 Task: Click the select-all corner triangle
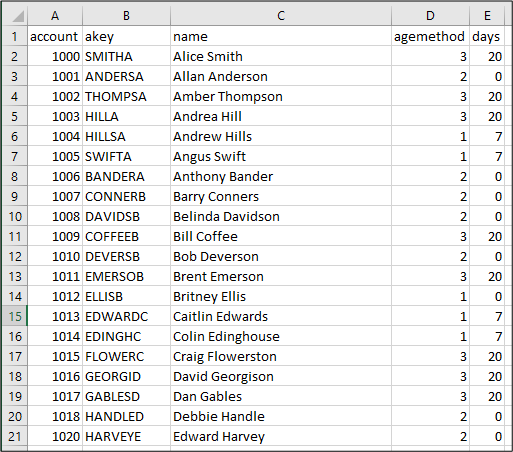[15, 15]
